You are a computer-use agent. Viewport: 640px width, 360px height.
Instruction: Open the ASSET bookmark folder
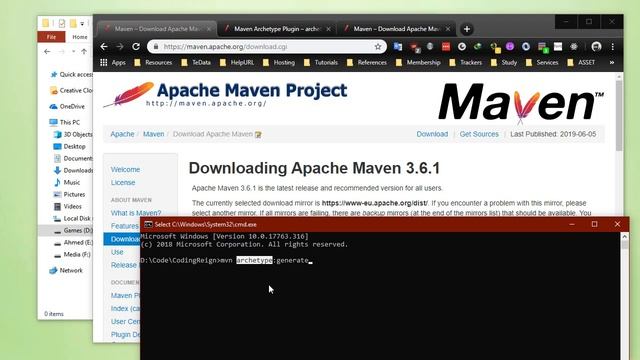pyautogui.click(x=582, y=62)
